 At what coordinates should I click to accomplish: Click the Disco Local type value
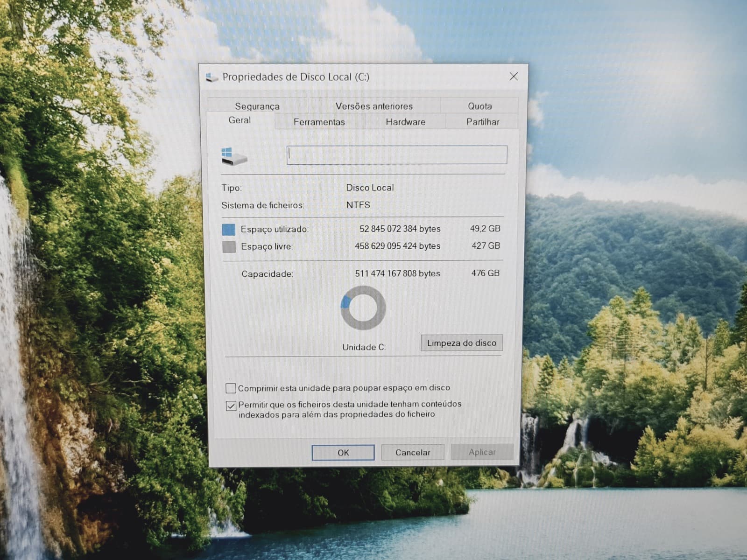coord(370,188)
